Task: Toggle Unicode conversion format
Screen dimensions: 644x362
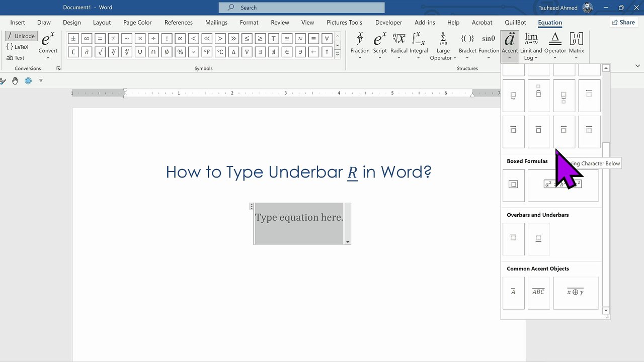Action: (x=21, y=36)
